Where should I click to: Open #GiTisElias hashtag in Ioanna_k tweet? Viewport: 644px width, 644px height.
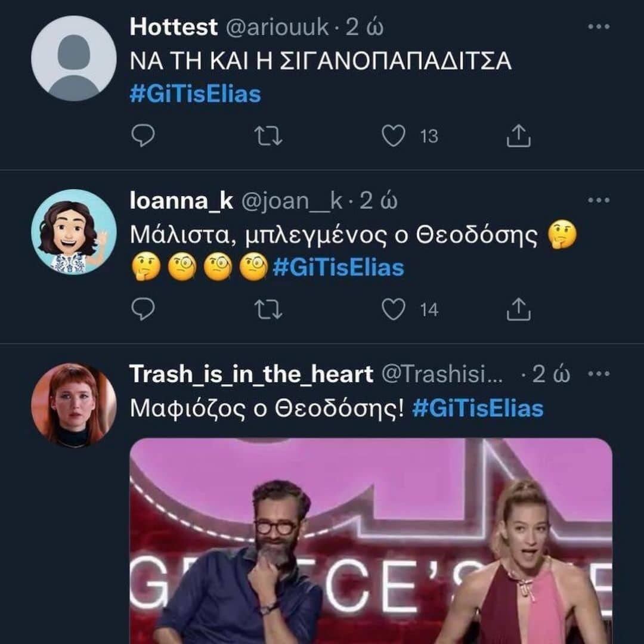click(338, 268)
